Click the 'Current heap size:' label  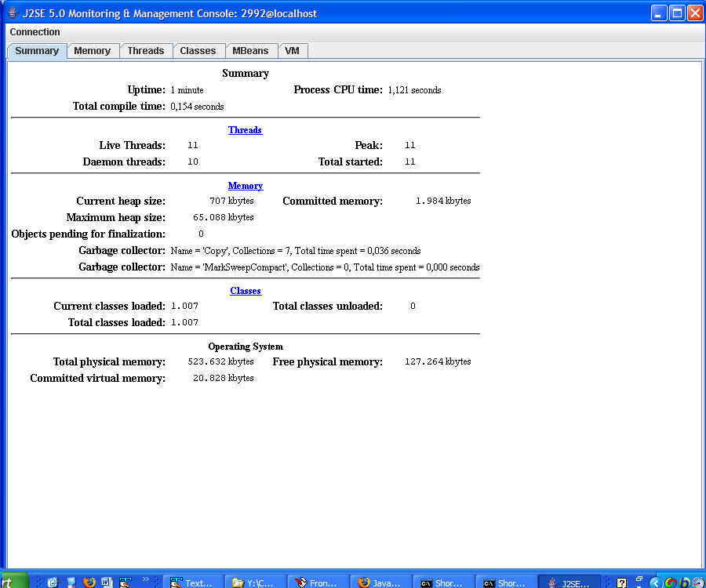click(121, 201)
